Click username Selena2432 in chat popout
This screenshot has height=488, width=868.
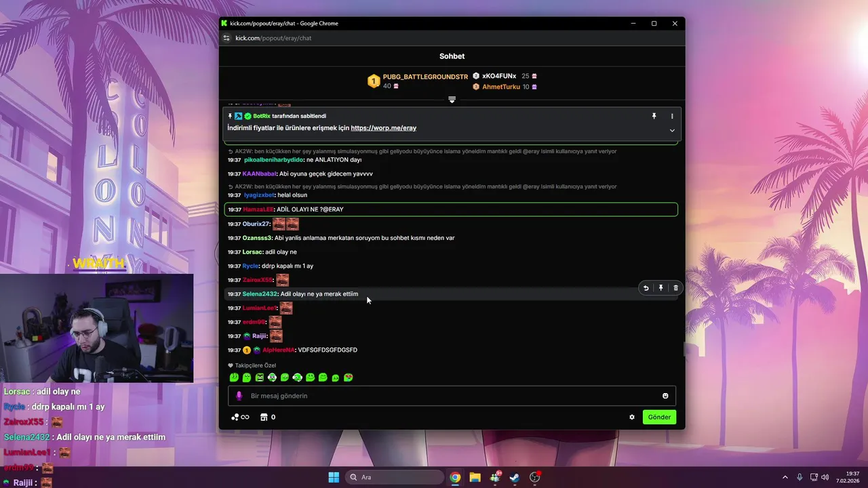[x=260, y=294]
